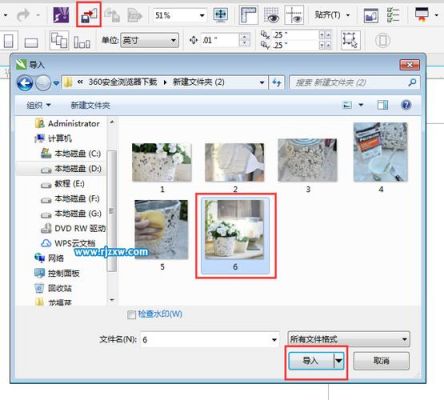Select 本地磁盘 (F:) drive
The image size is (444, 400).
pyautogui.click(x=70, y=199)
